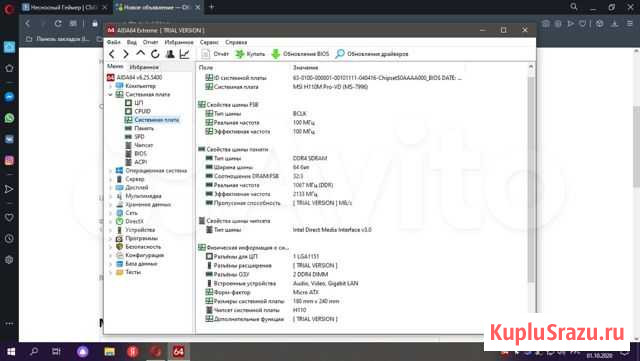640x361 pixels.
Task: Open the Отчет menu in the menu bar
Action: pyautogui.click(x=150, y=42)
